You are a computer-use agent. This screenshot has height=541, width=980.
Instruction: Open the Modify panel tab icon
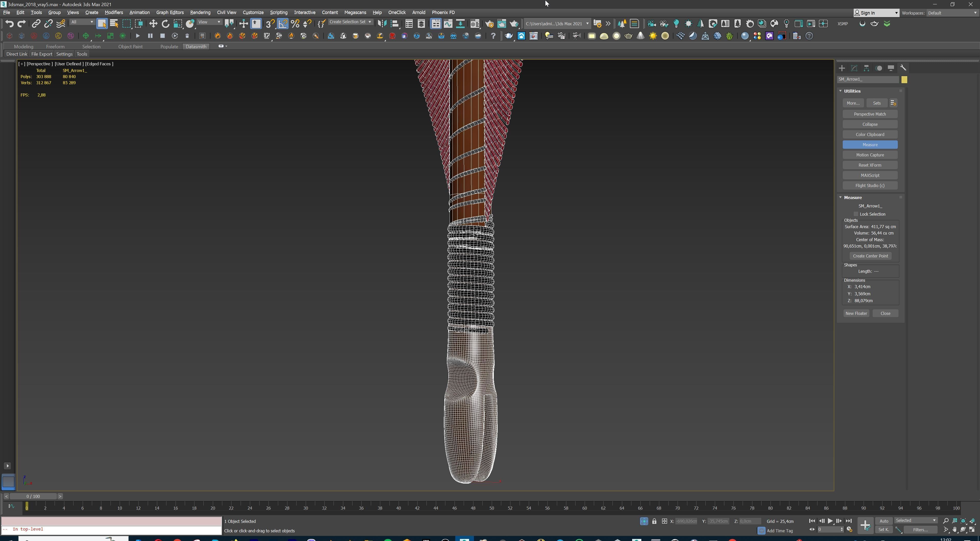pos(854,68)
